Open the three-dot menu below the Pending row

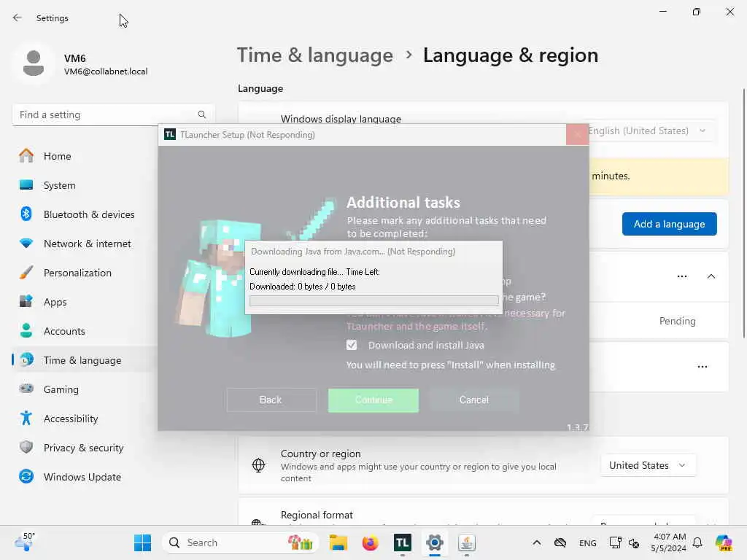point(703,367)
